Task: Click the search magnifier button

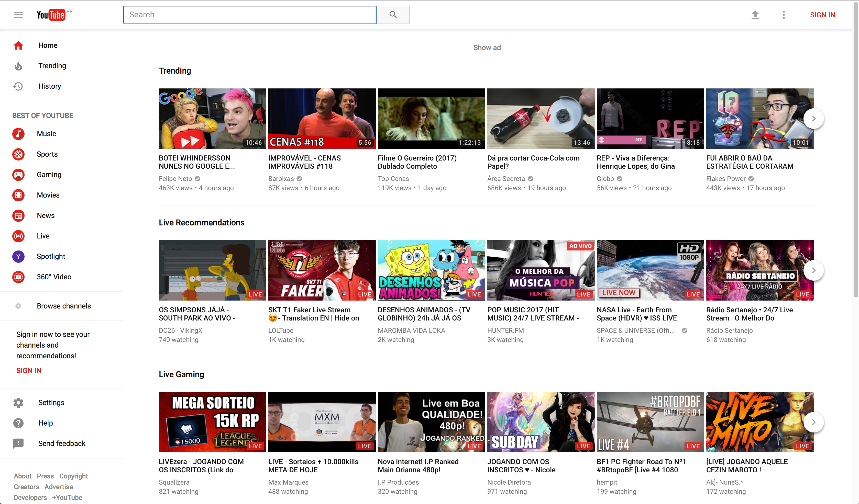Action: tap(393, 15)
